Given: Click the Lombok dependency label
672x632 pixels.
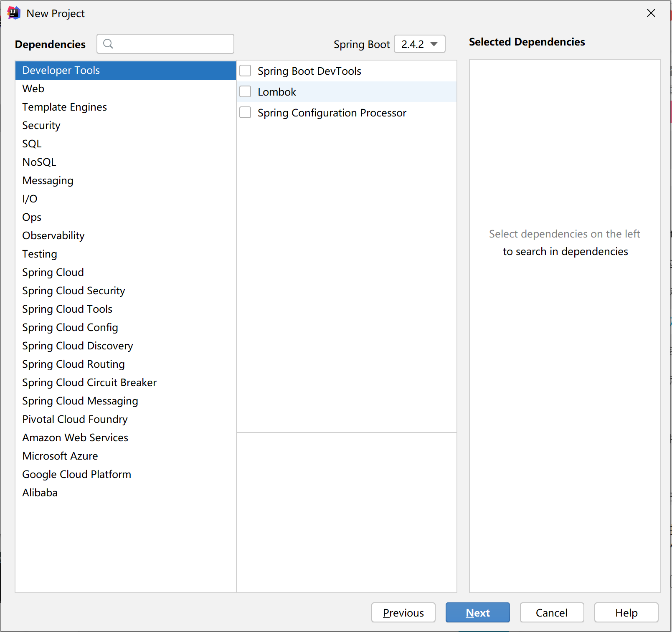Looking at the screenshot, I should (277, 92).
